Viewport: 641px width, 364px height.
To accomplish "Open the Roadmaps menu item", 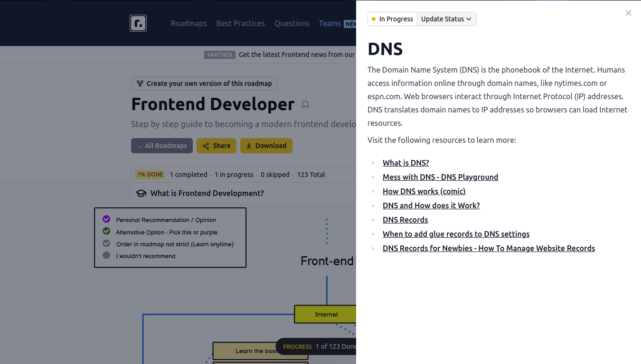I will point(189,23).
